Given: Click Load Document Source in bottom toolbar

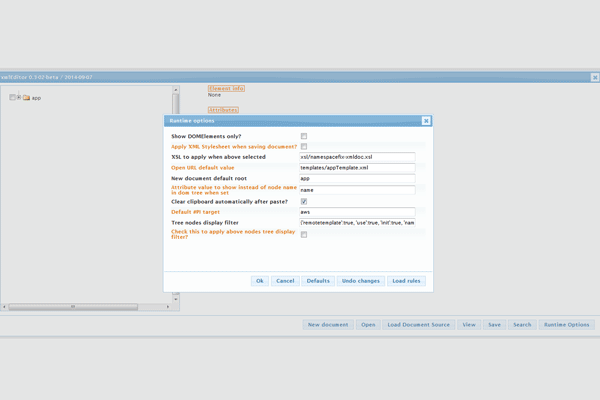Looking at the screenshot, I should tap(419, 325).
